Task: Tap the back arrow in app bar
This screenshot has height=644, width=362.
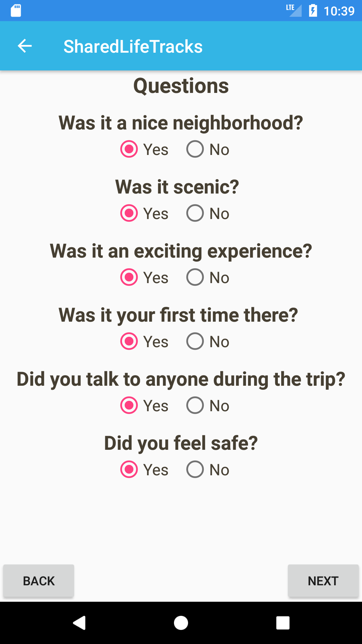Action: tap(25, 46)
